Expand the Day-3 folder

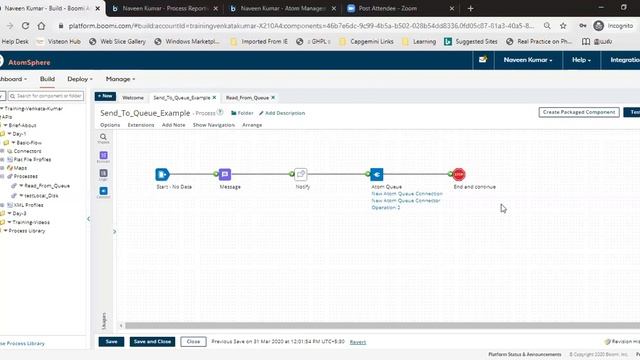9,213
